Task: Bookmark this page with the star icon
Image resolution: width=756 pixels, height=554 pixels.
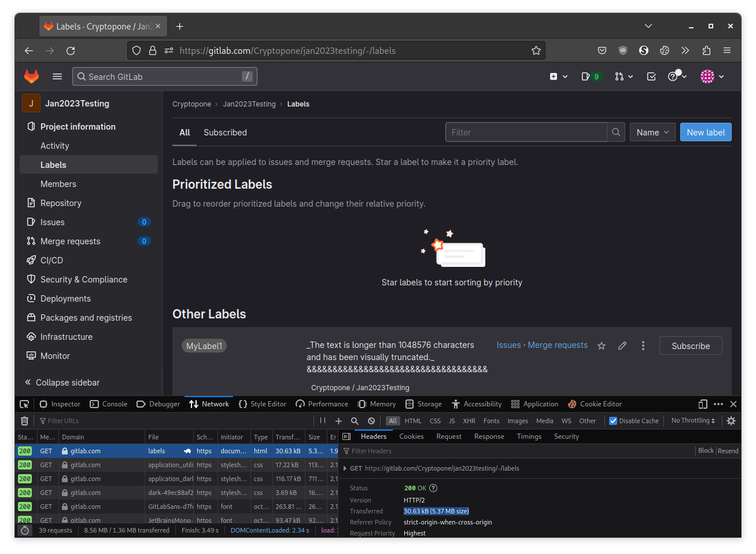Action: click(x=536, y=51)
